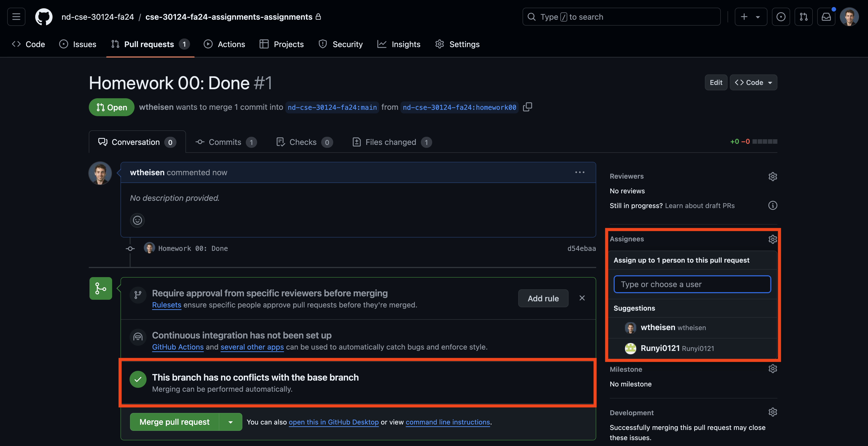The height and width of the screenshot is (446, 868).
Task: Expand the create new plus dropdown
Action: click(750, 17)
